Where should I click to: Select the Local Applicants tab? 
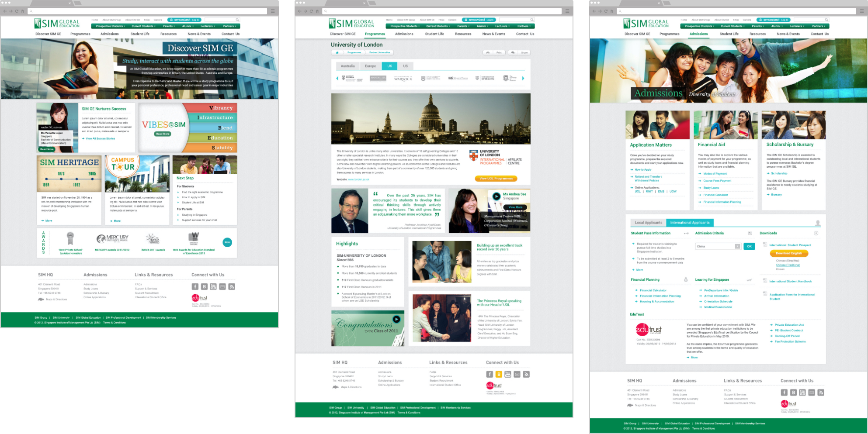pyautogui.click(x=648, y=223)
